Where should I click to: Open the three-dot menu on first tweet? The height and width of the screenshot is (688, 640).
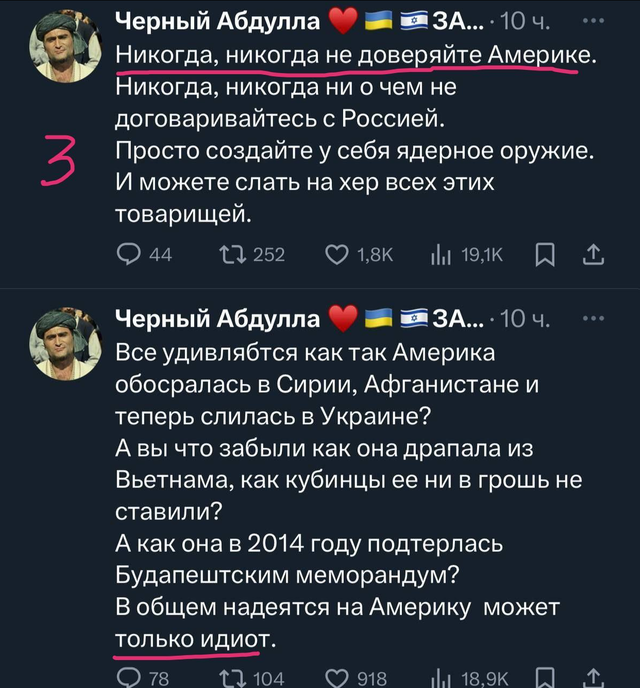click(x=594, y=21)
